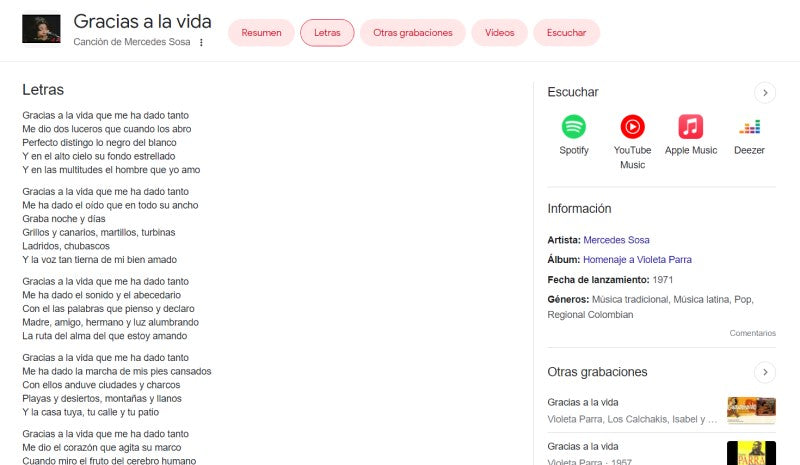800x465 pixels.
Task: Click album cover of Los Calchakis recording
Action: [x=751, y=410]
